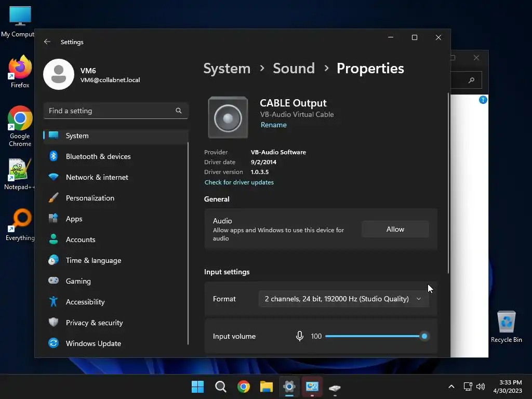Click the search box in background window
Screen dimensions: 532x399
[x=466, y=80]
